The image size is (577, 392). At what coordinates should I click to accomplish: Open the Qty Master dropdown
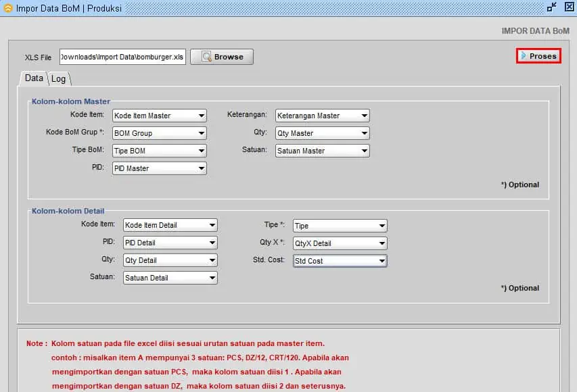[x=323, y=133]
